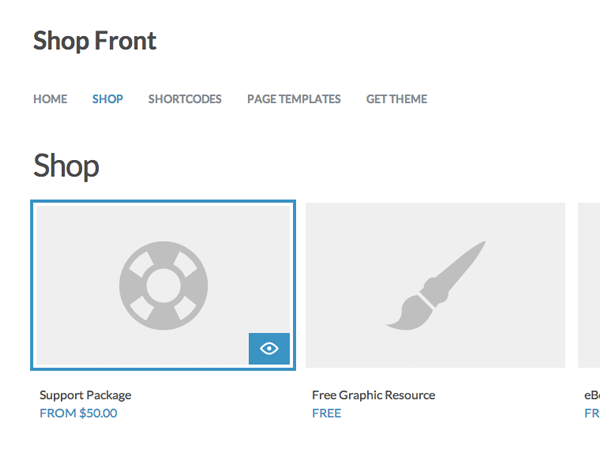Click the Shop page heading
This screenshot has height=450, width=600.
click(x=66, y=166)
